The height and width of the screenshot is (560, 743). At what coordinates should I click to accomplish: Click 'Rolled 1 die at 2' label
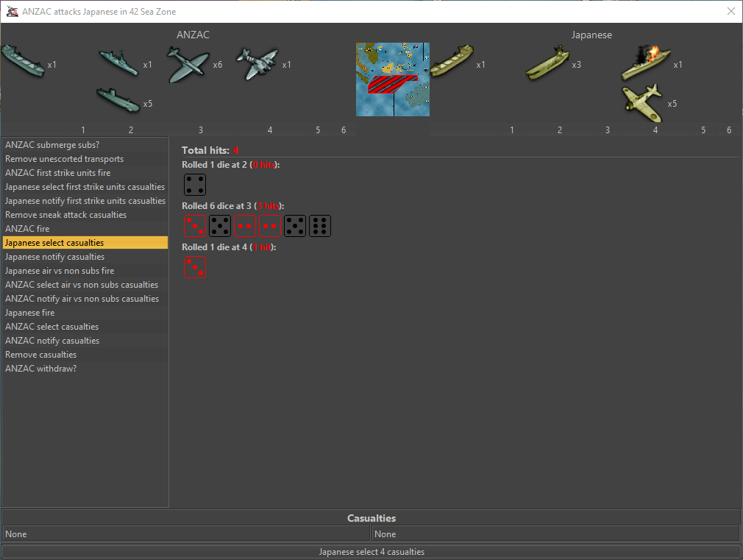point(231,165)
